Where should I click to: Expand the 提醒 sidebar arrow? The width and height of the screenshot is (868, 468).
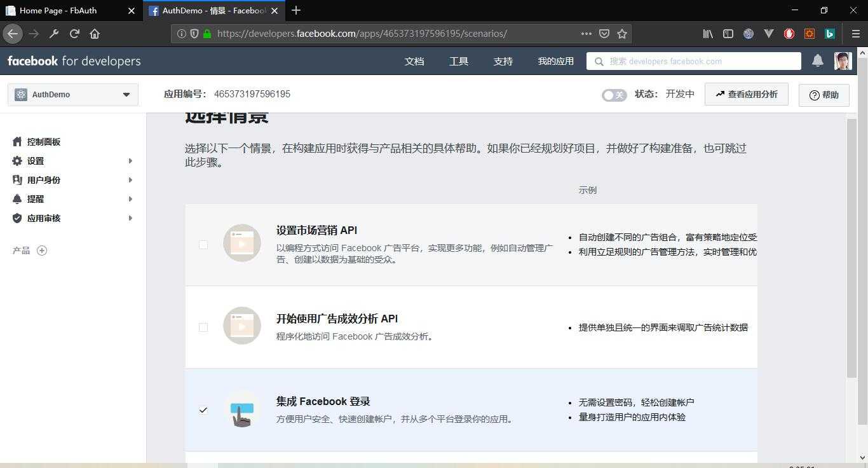(130, 199)
